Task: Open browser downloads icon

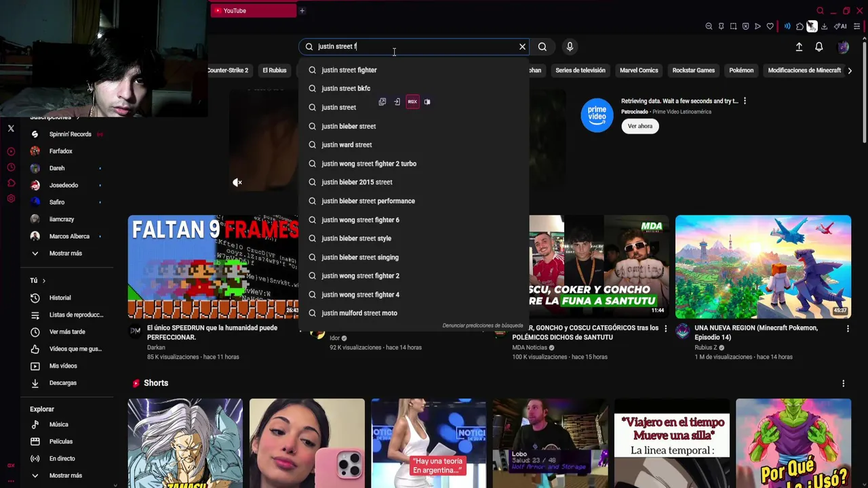Action: click(x=824, y=26)
